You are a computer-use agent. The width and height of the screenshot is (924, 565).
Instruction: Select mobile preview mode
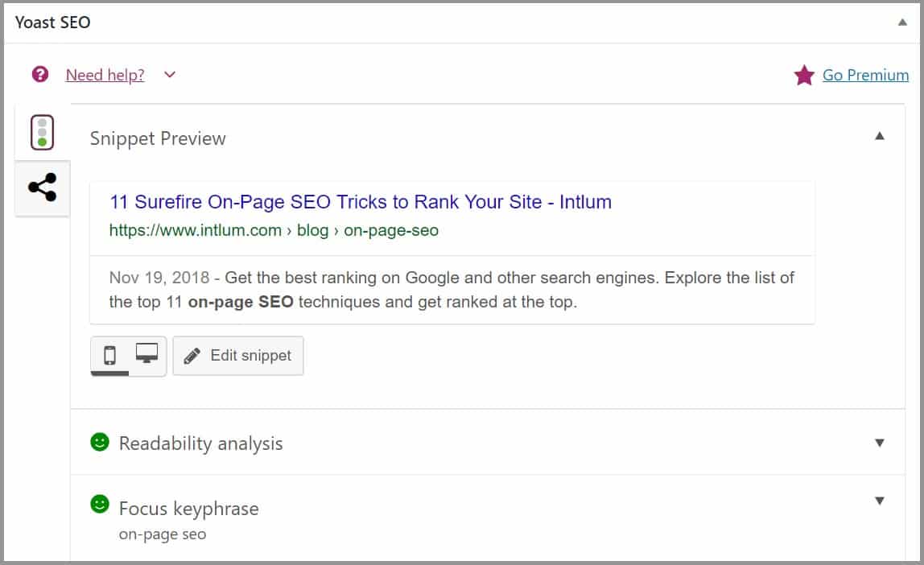pyautogui.click(x=109, y=355)
